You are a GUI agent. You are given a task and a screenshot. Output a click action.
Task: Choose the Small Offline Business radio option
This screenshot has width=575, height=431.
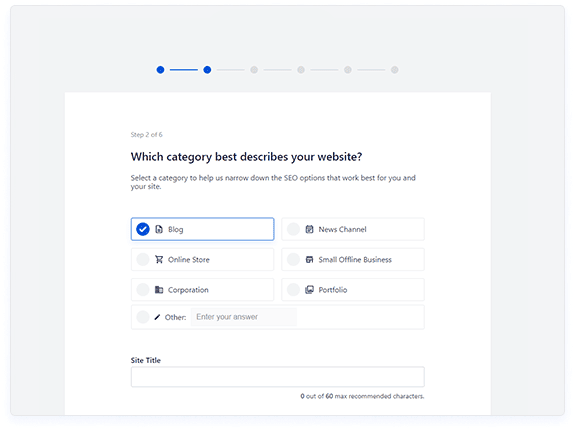(293, 259)
